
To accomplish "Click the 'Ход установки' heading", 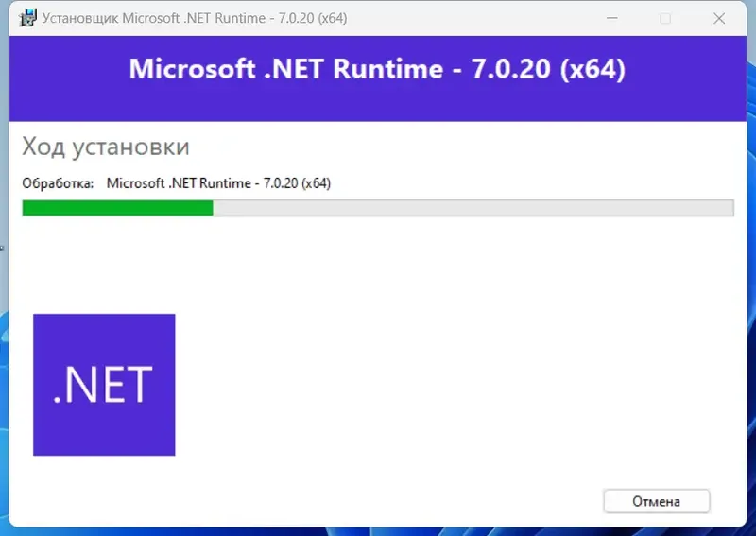I will coord(106,147).
